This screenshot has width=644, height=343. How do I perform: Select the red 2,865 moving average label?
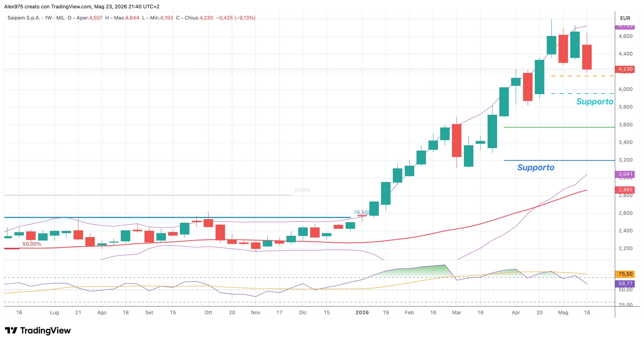(625, 190)
